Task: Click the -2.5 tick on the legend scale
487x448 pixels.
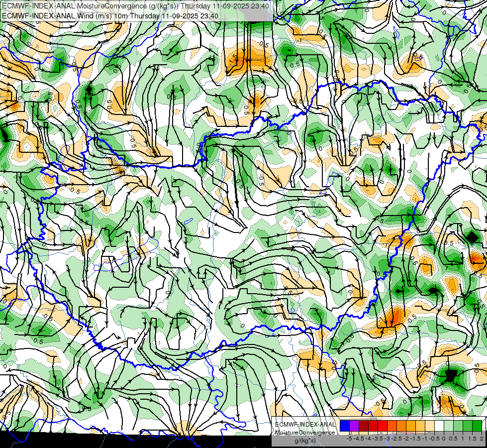Action: tap(396, 439)
